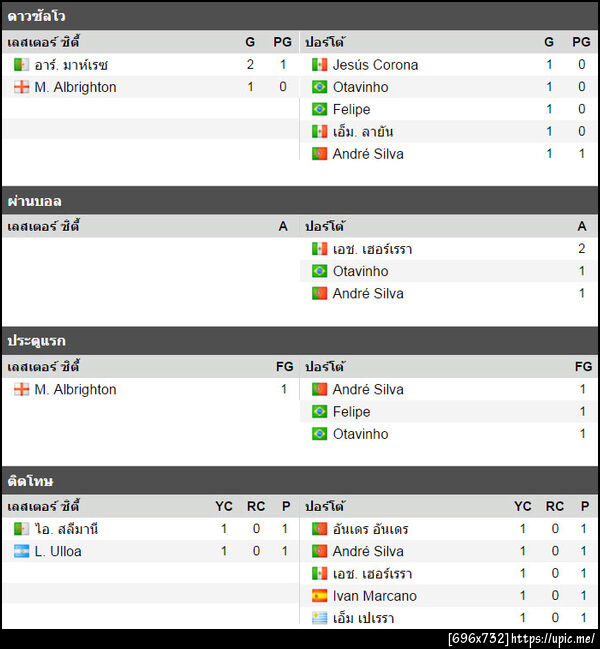Click the Portugal flag beside อันเดร อันเดร
Viewport: 600px width, 649px height.
tap(319, 529)
